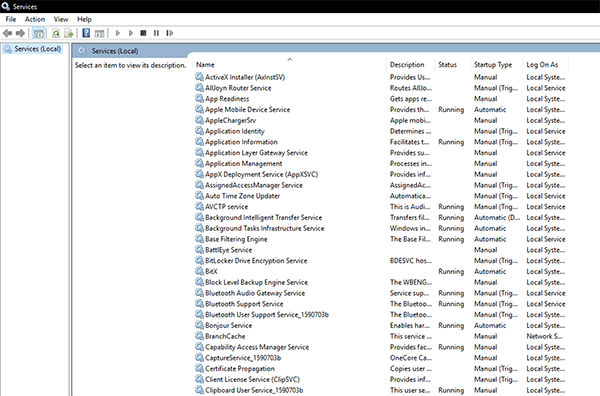Select Bluetooth Support Service row

[244, 304]
